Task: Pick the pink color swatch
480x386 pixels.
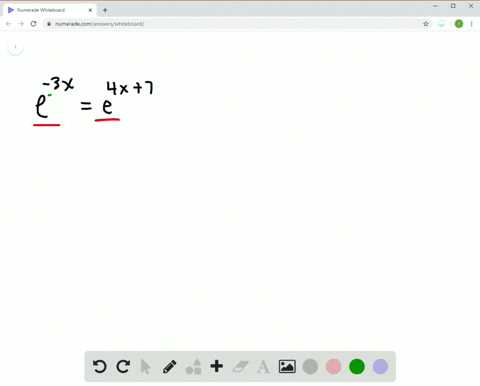Action: (334, 367)
